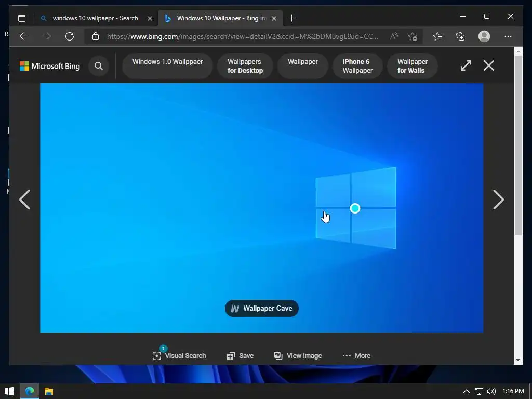Go to Microsoft Bing home logo
The height and width of the screenshot is (399, 532).
50,66
